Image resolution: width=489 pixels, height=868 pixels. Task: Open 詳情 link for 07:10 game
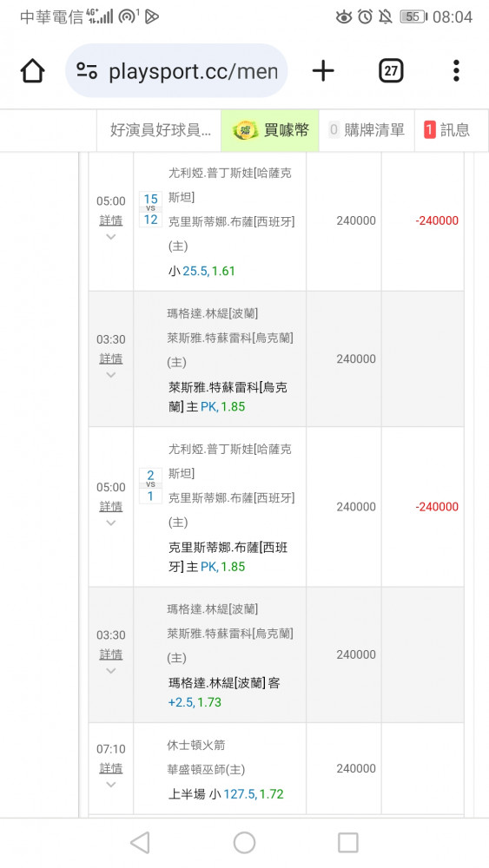111,768
